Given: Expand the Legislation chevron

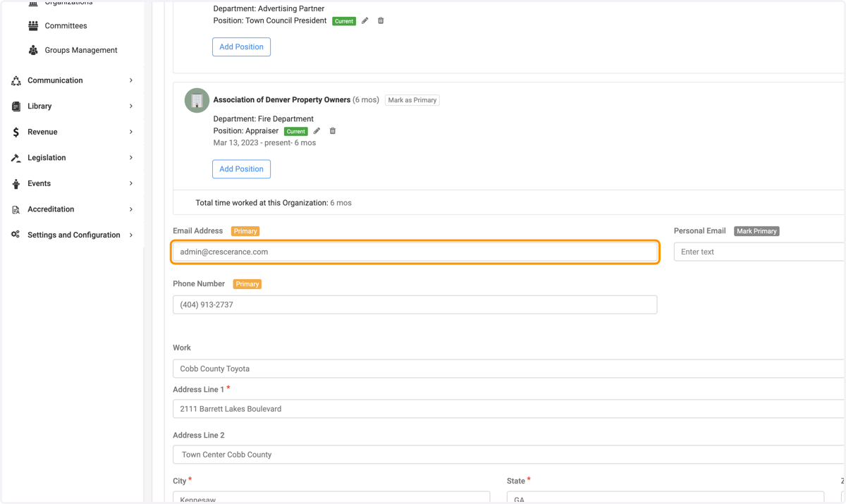Looking at the screenshot, I should point(131,158).
